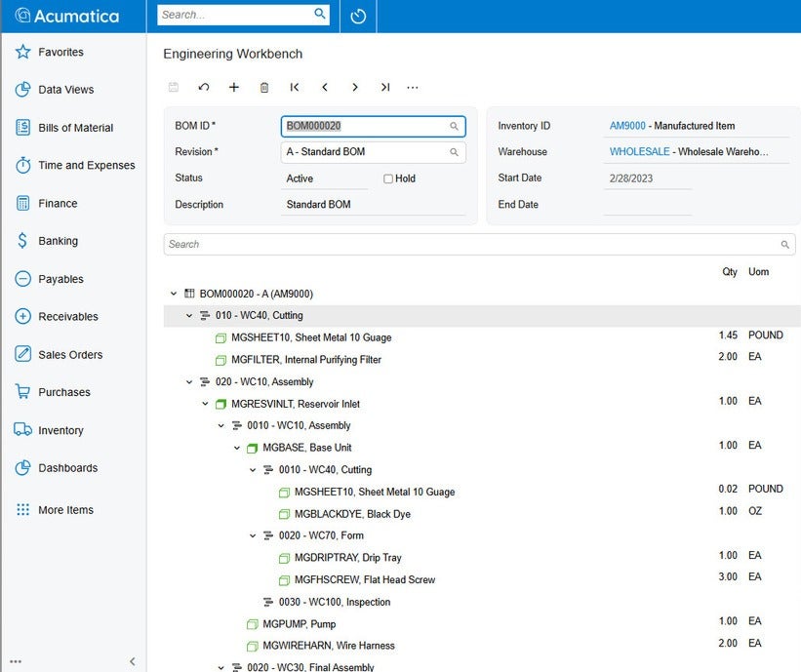Click the recently viewed items clock icon
Image resolution: width=801 pixels, height=672 pixels.
[357, 16]
